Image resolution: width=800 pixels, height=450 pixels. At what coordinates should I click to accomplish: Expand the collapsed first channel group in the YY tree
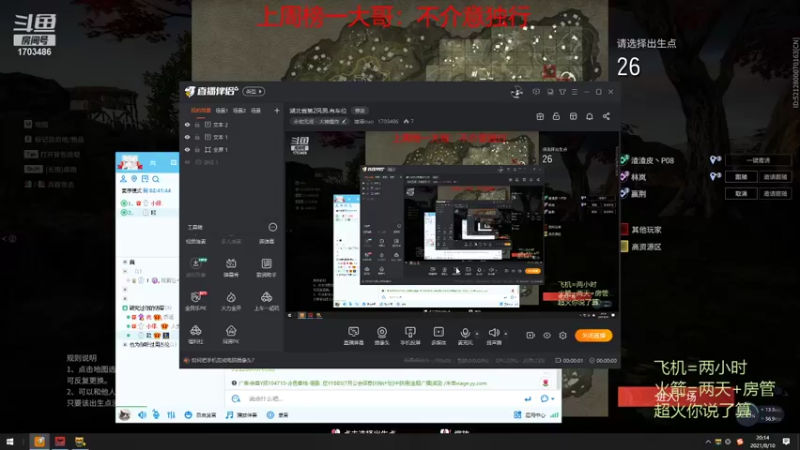click(x=125, y=262)
